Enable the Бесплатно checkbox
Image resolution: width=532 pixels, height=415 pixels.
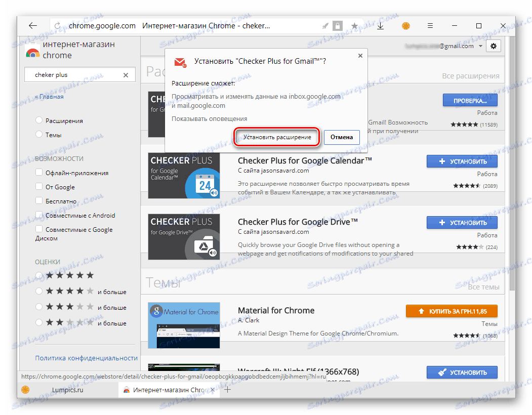click(39, 201)
